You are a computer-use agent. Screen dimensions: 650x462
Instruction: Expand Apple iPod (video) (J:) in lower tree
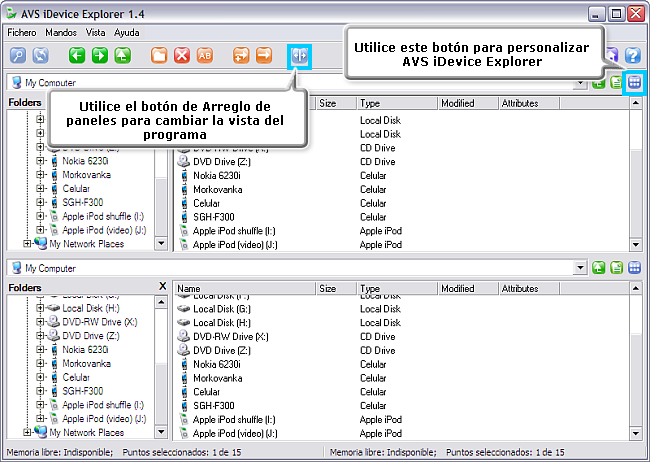40,419
